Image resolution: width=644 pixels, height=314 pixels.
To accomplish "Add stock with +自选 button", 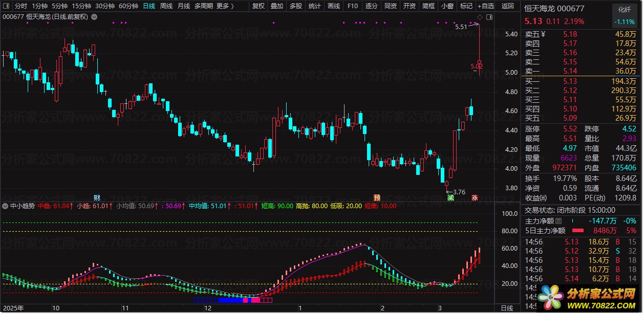I will (485, 6).
